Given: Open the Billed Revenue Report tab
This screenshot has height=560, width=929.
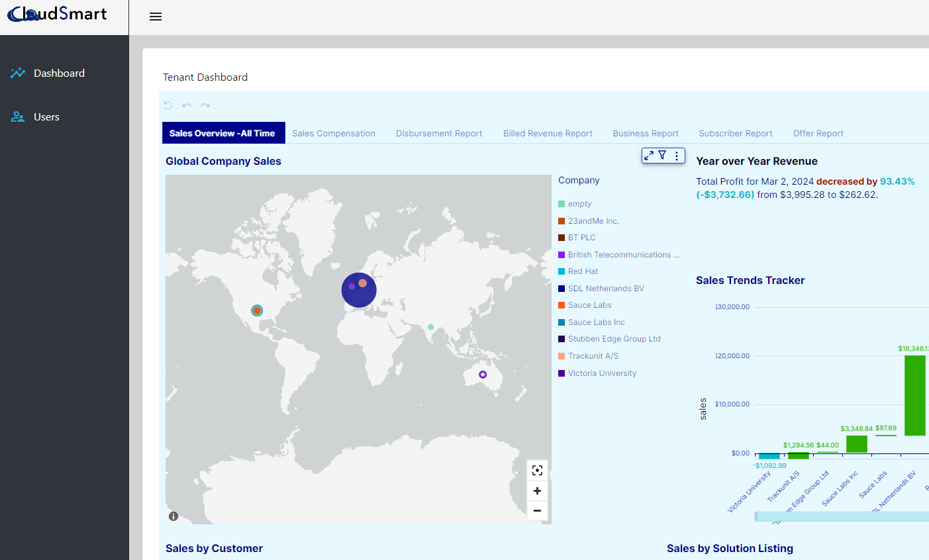Looking at the screenshot, I should pyautogui.click(x=548, y=133).
